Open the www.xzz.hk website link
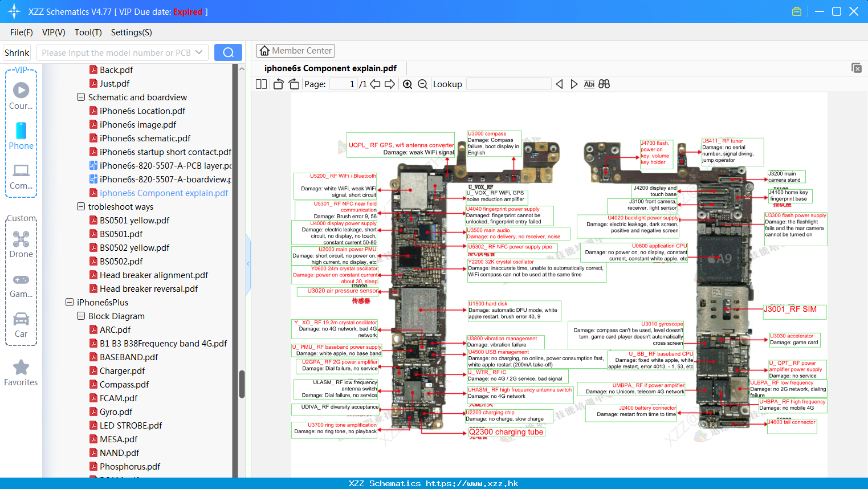The height and width of the screenshot is (489, 868). coord(472,483)
